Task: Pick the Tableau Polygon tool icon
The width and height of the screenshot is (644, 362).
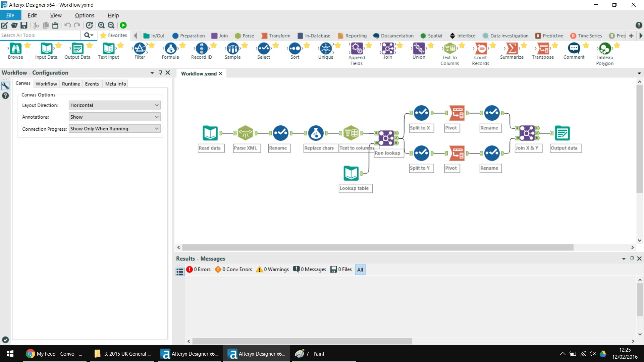Action: tap(605, 49)
